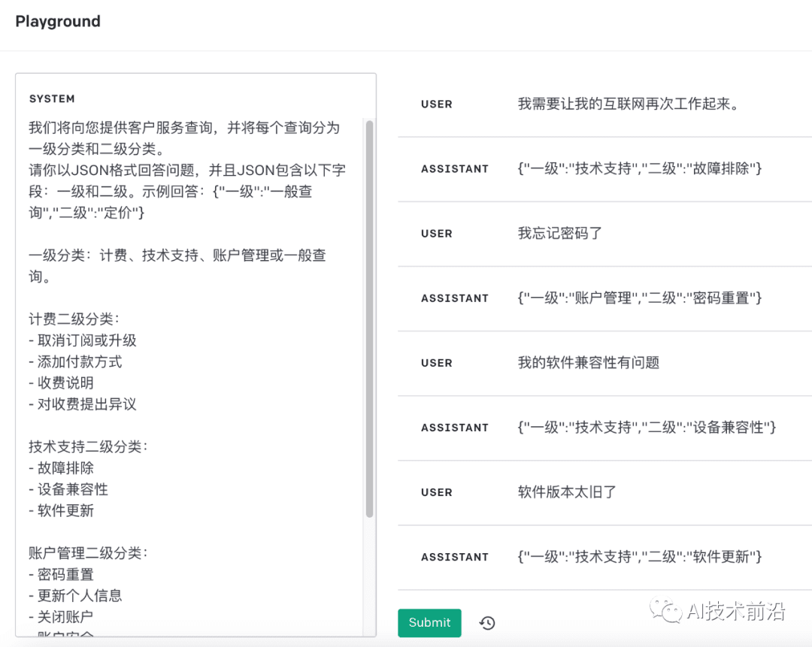Switch the USER role on 软件版本太旧了
This screenshot has height=647, width=812.
tap(437, 492)
